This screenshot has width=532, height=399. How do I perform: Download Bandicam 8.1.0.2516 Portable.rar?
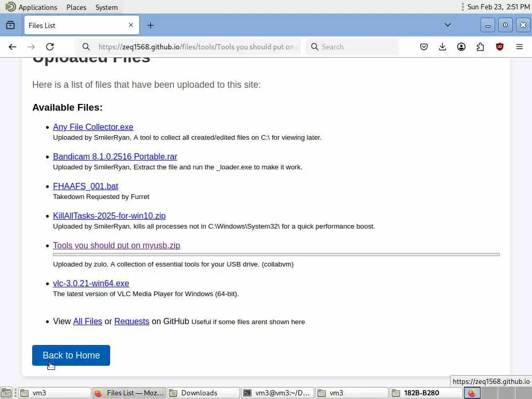click(115, 156)
